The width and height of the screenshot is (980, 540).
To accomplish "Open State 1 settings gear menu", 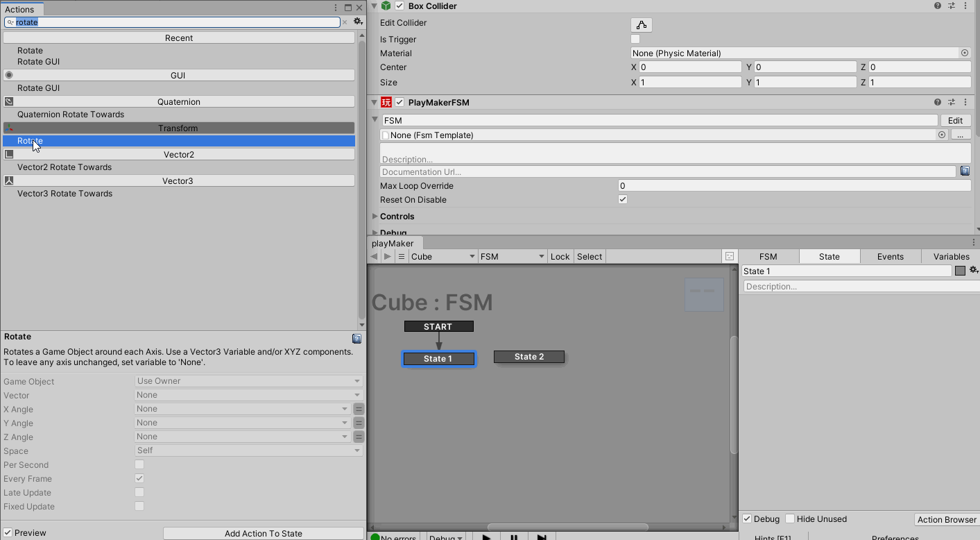I will (974, 270).
